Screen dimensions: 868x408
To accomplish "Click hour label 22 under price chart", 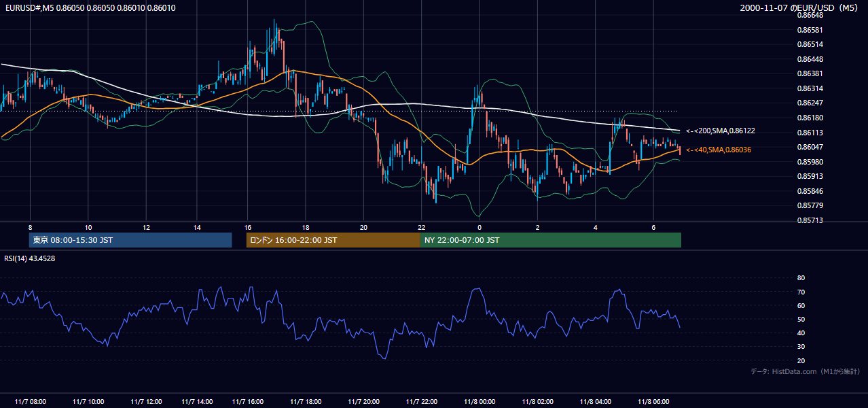I will pyautogui.click(x=422, y=227).
